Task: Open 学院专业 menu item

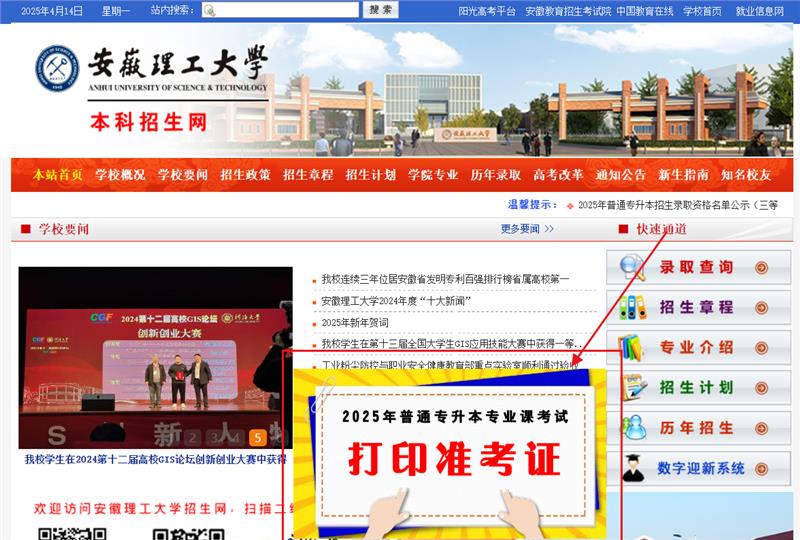Action: click(433, 175)
